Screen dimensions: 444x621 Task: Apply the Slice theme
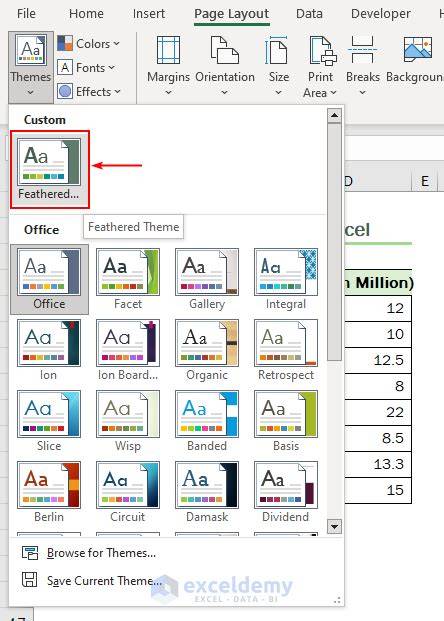pyautogui.click(x=49, y=421)
